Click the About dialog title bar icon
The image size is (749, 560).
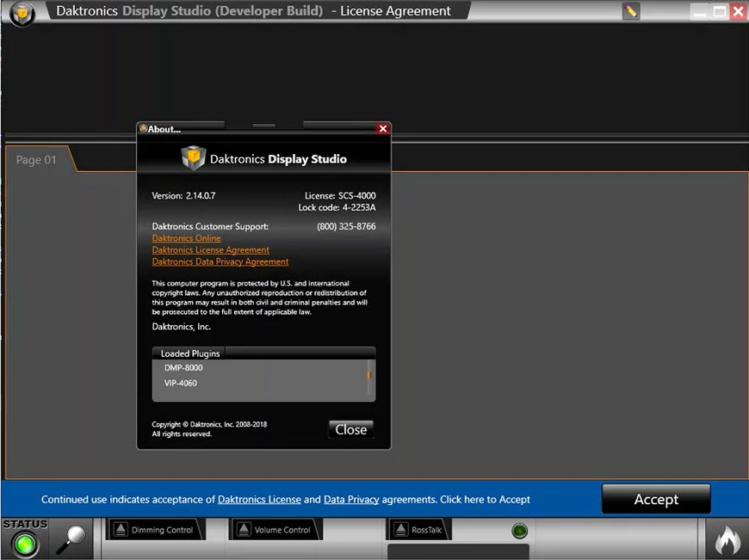coord(145,128)
